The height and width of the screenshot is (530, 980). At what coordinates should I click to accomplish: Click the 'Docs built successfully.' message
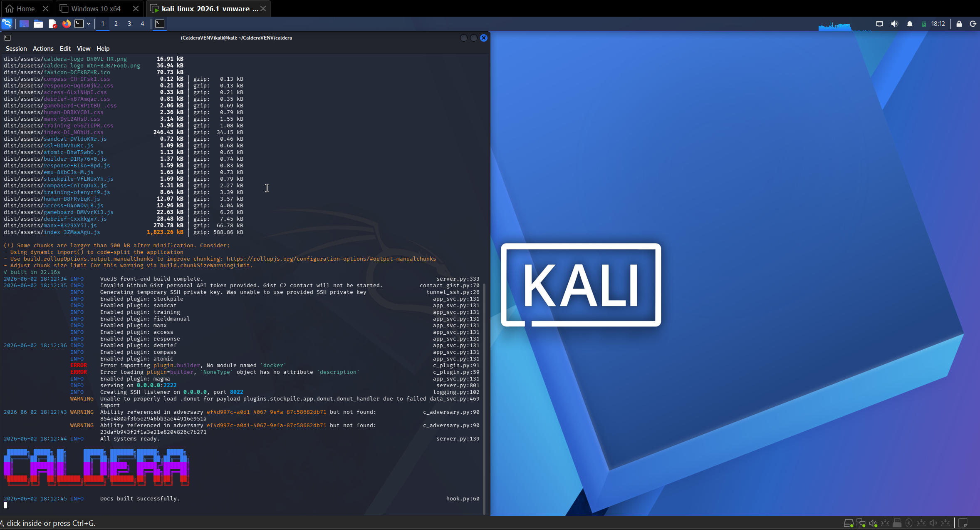(x=140, y=499)
